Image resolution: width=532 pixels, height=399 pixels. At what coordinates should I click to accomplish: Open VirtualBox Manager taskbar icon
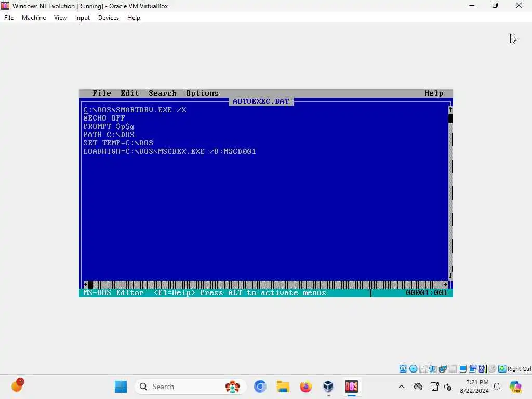pos(328,387)
